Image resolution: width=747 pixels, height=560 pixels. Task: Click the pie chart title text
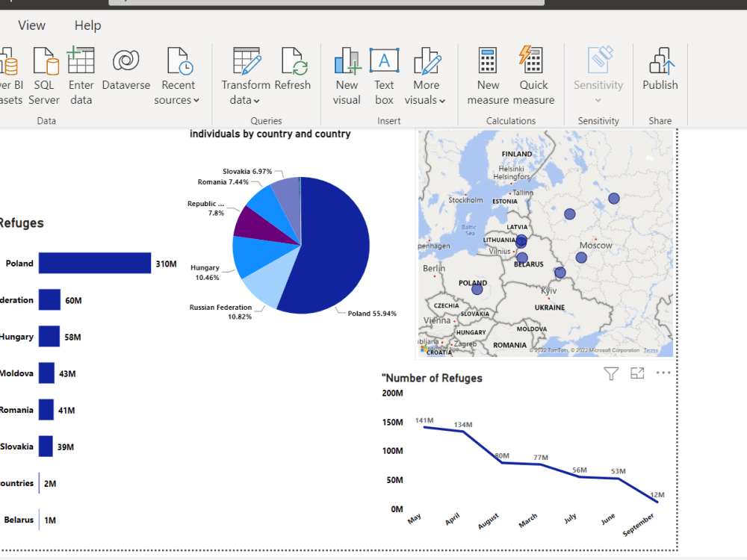270,134
